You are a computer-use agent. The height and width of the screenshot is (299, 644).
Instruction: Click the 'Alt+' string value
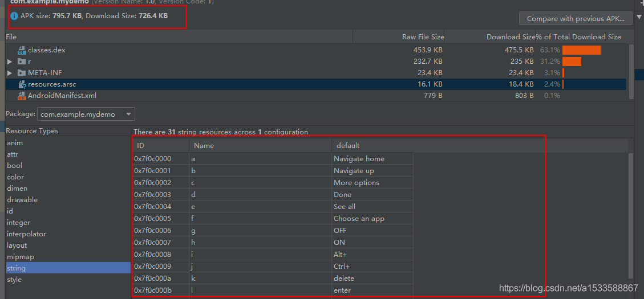(341, 255)
